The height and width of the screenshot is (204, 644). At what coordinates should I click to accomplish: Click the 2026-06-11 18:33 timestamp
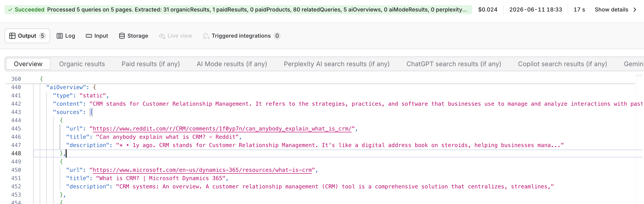536,9
